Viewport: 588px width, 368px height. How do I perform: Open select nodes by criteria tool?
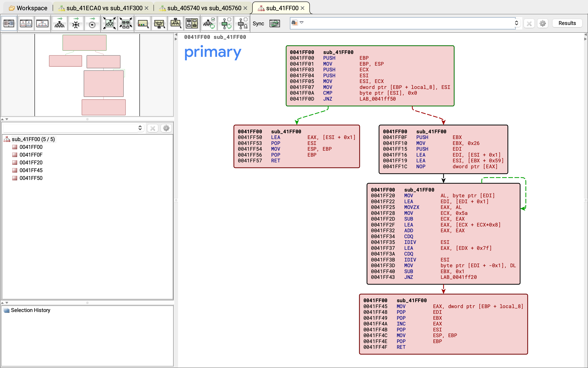pos(143,23)
